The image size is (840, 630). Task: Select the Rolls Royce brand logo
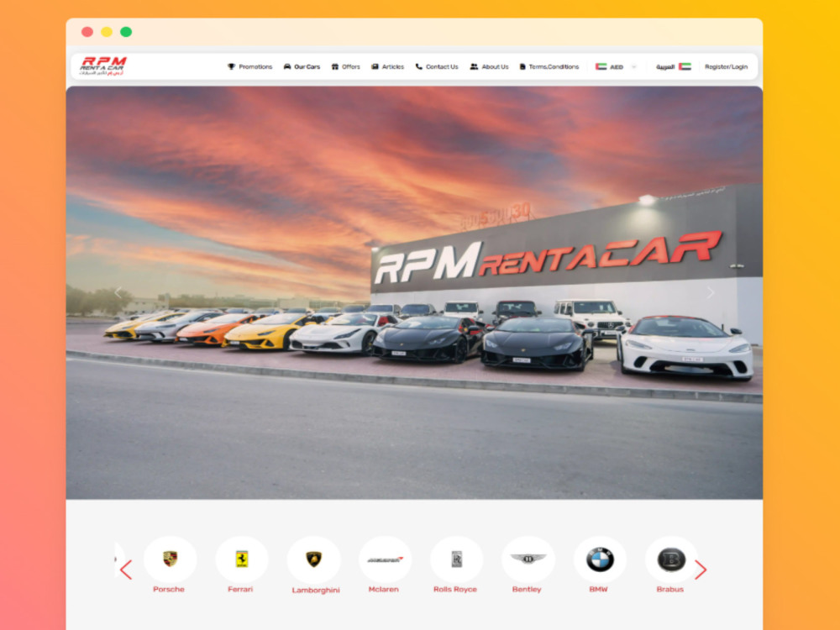[456, 559]
